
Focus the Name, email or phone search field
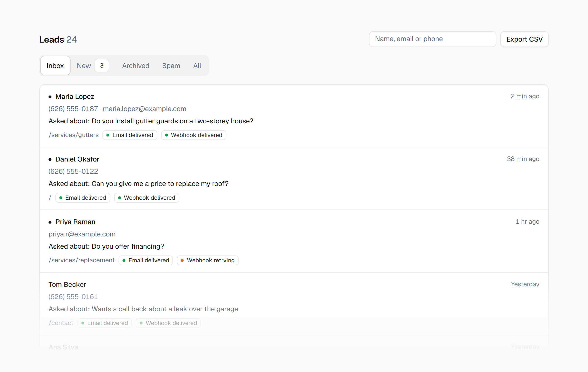pyautogui.click(x=432, y=39)
